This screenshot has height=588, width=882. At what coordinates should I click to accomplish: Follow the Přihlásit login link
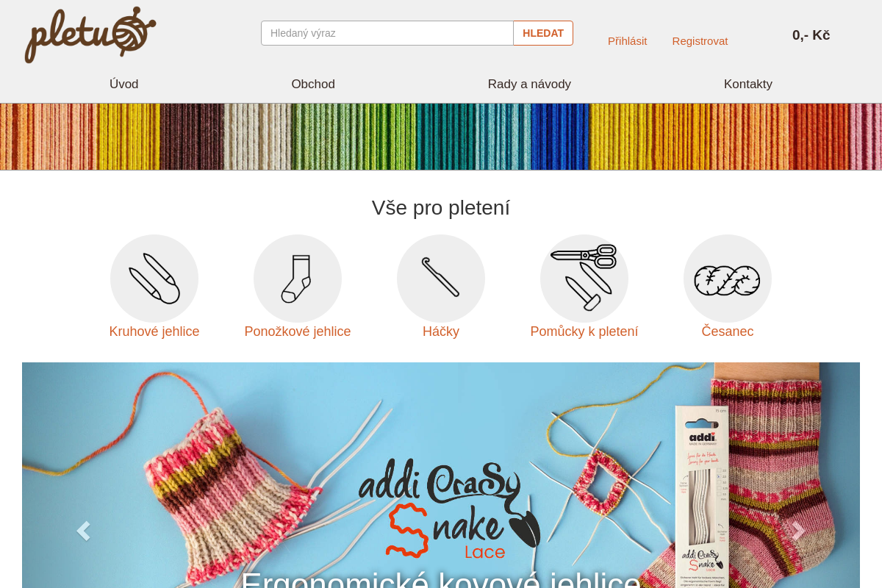tap(628, 41)
